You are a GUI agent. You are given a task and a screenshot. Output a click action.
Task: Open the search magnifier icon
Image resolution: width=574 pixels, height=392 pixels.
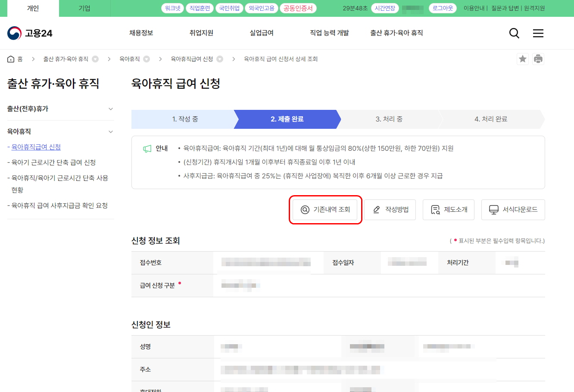click(514, 33)
